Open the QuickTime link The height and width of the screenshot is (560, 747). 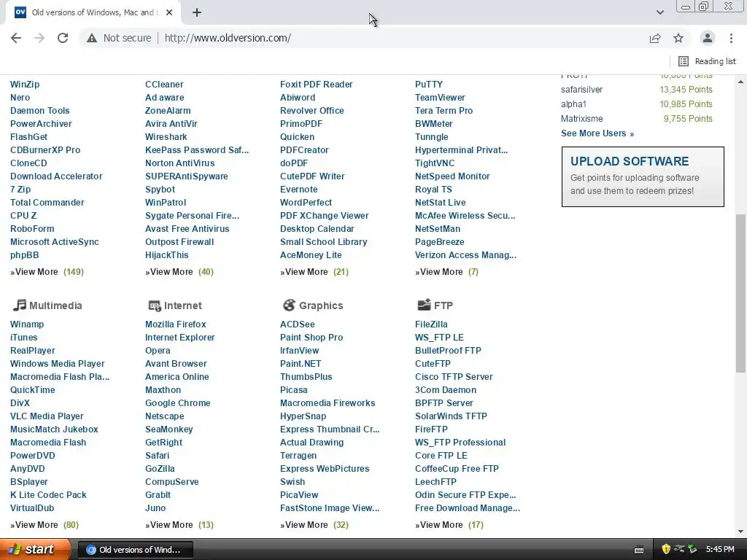(32, 390)
